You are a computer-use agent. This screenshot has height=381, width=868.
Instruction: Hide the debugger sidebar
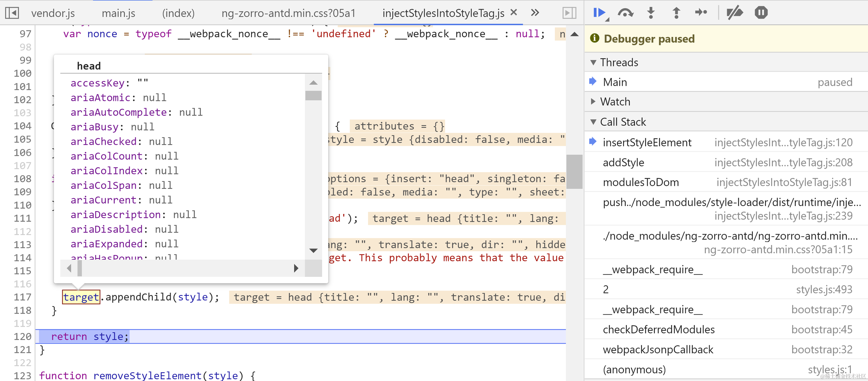(x=569, y=13)
